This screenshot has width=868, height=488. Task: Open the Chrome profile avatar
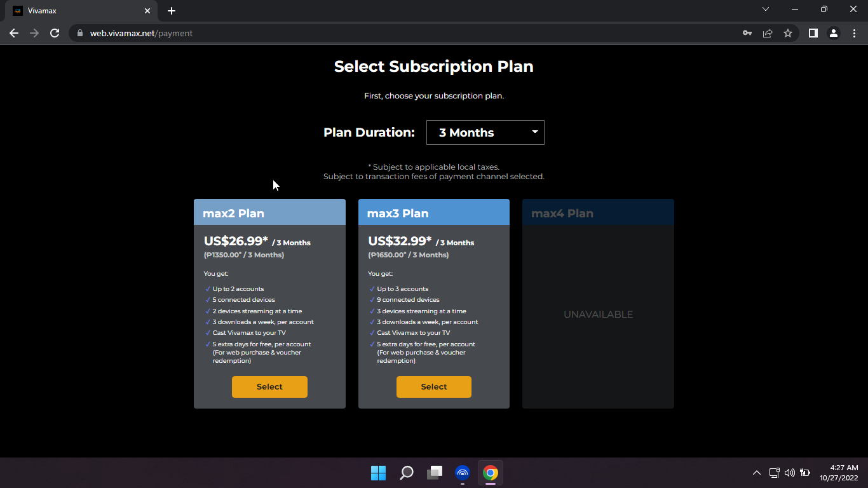coord(834,33)
